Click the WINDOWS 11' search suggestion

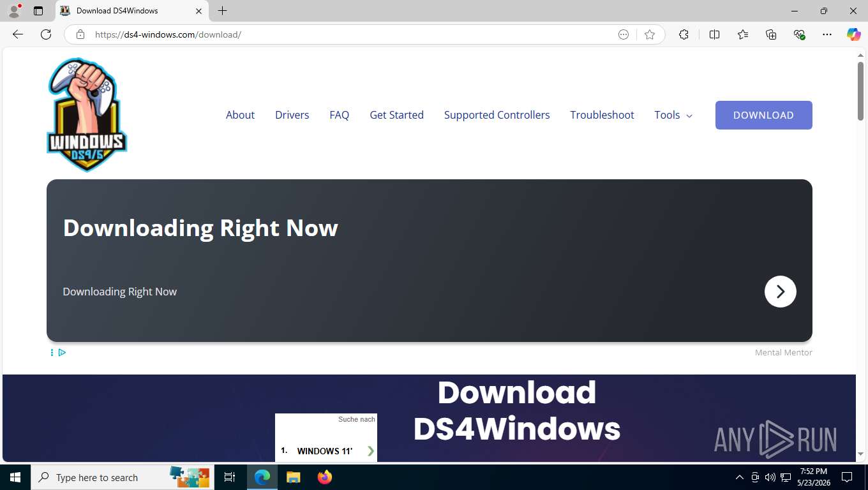point(324,451)
